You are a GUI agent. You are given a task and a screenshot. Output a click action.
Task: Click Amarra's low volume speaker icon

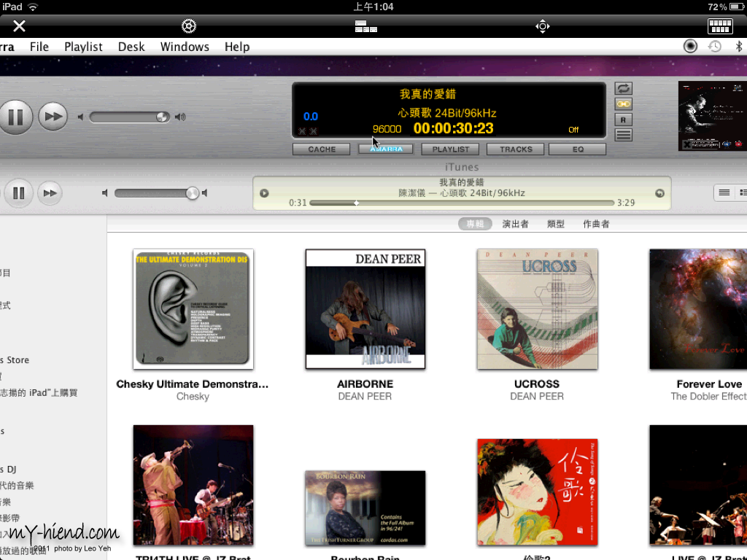click(80, 117)
